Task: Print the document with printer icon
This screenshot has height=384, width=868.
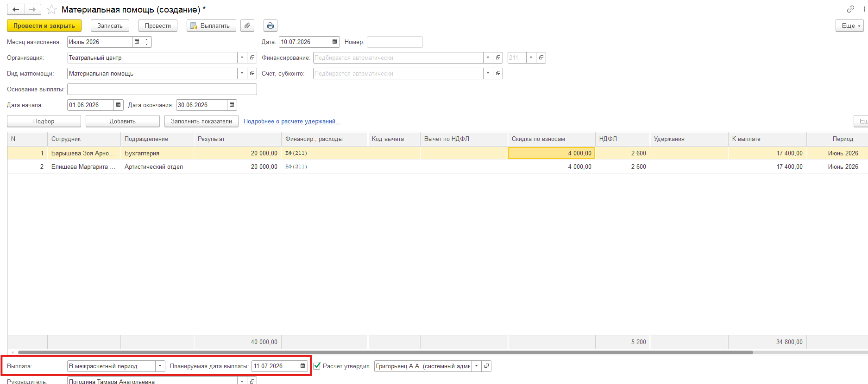Action: point(270,26)
